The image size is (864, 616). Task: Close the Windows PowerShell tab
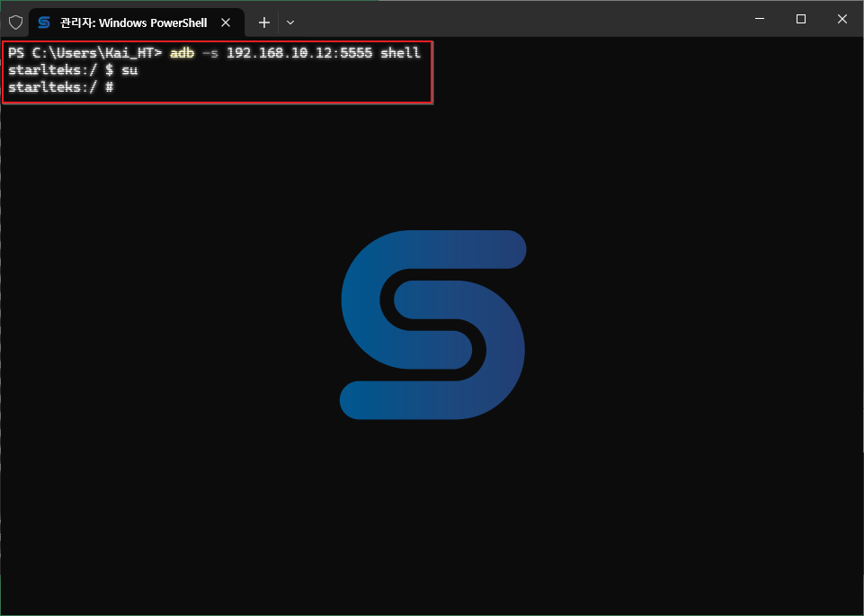tap(226, 22)
